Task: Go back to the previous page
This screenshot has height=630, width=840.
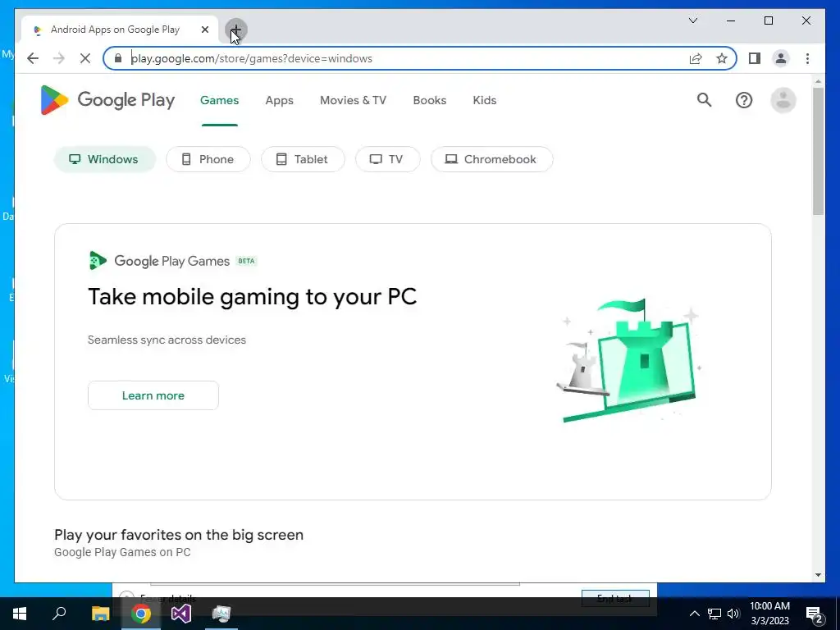Action: (33, 58)
